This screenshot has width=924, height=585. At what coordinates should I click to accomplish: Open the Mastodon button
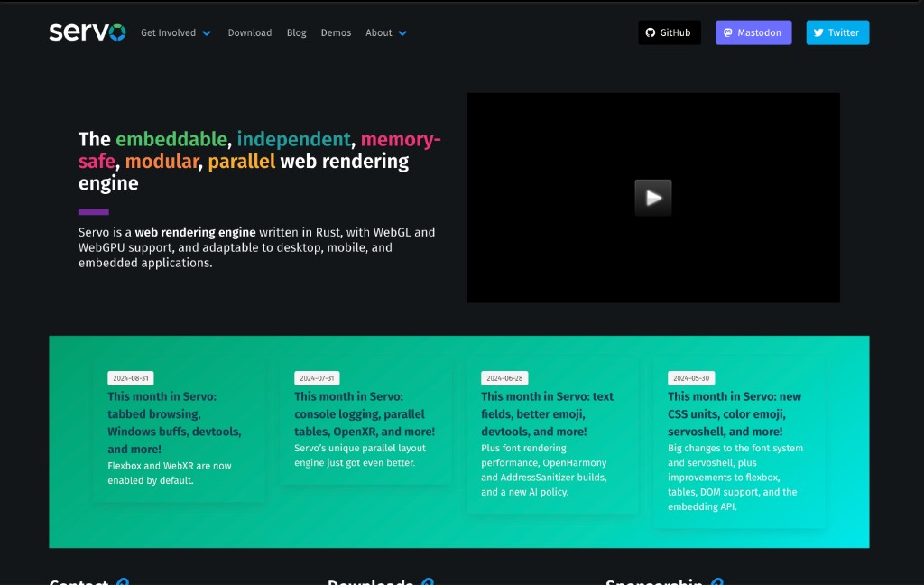(x=753, y=32)
